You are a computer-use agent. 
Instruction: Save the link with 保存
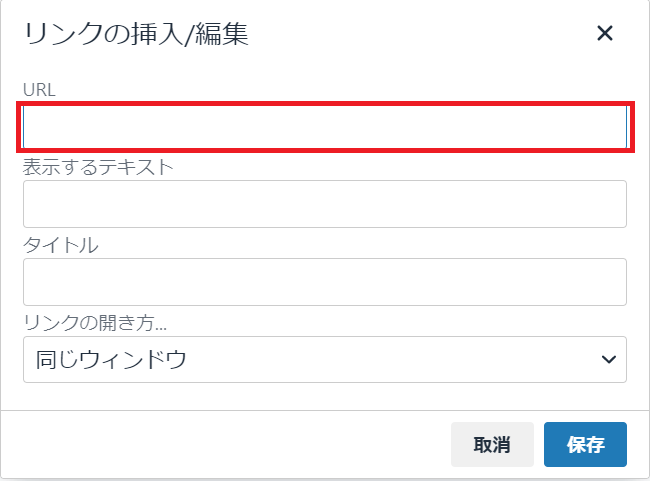(585, 445)
